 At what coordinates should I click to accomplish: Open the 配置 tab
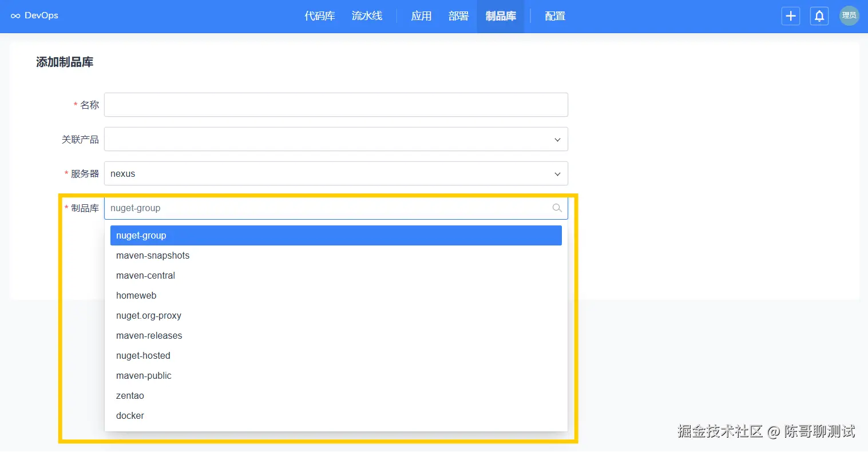555,16
